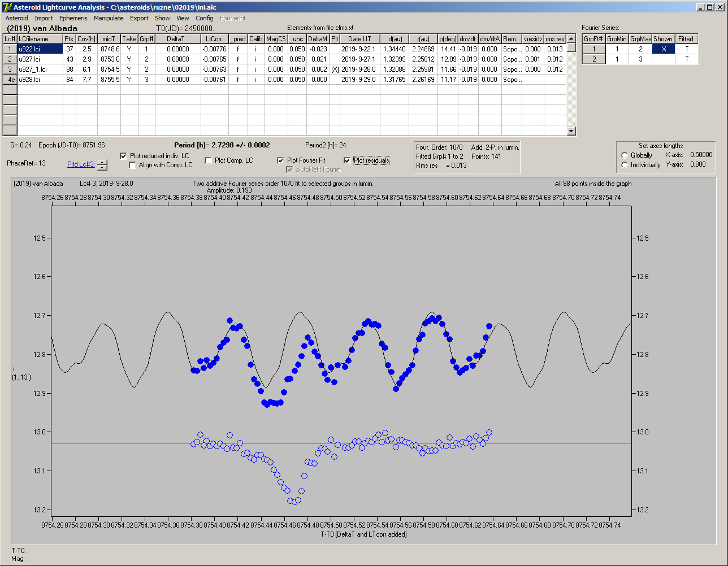Viewport: 728px width, 566px height.
Task: Click row header 4e in lightcurve table
Action: pyautogui.click(x=10, y=80)
